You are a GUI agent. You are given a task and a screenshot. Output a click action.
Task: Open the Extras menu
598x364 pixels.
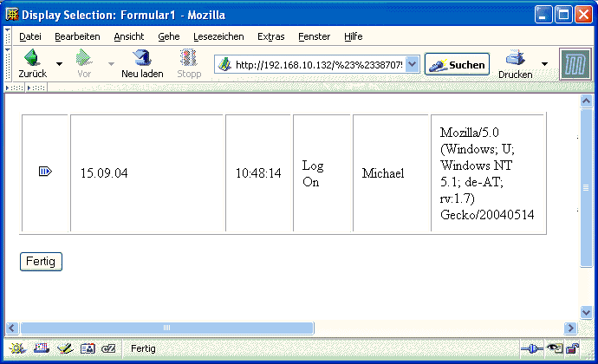tap(270, 36)
